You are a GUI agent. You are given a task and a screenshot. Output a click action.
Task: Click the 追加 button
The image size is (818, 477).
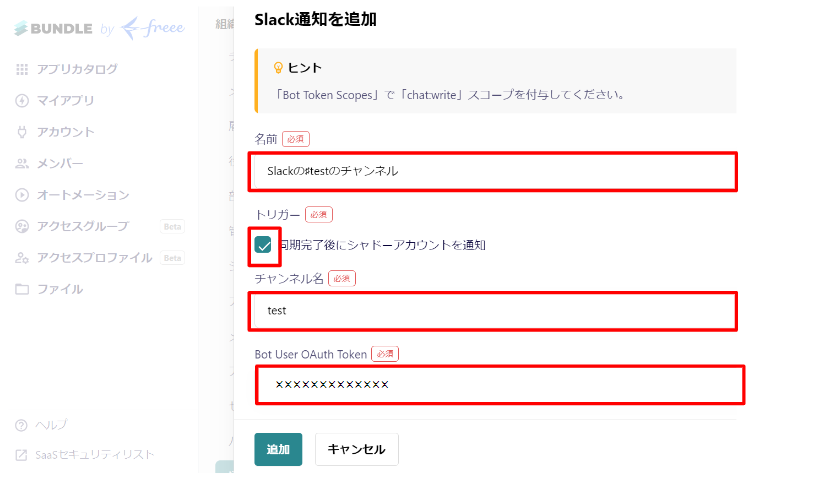point(278,449)
